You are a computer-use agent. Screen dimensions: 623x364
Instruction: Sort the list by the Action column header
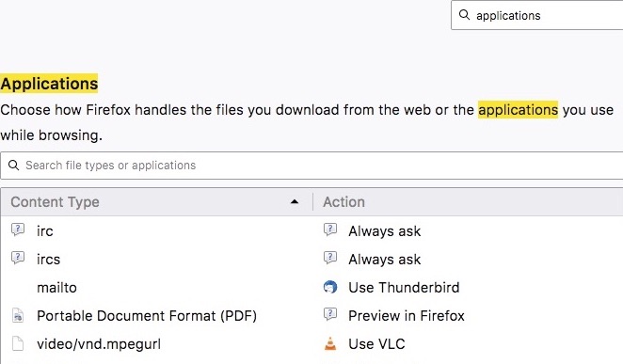coord(468,202)
